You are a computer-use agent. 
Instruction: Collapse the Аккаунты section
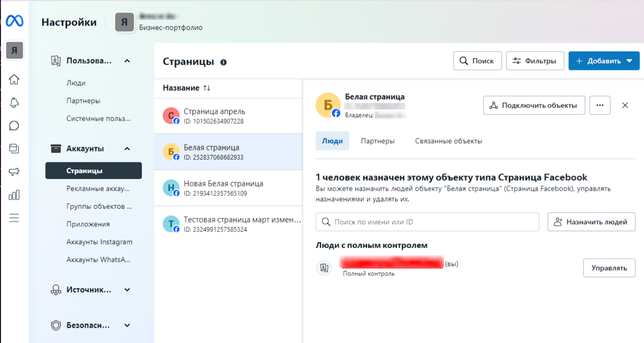pyautogui.click(x=127, y=149)
